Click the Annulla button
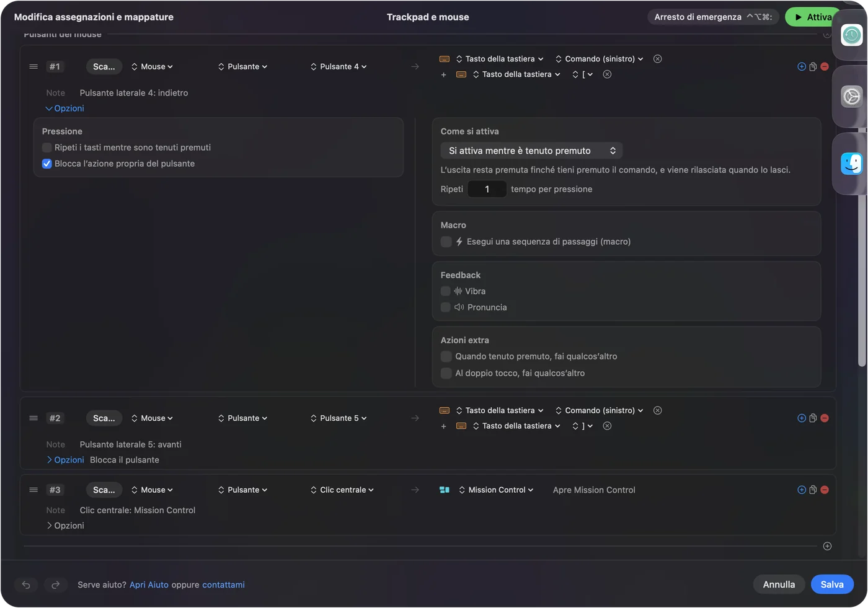This screenshot has height=608, width=868. pos(779,584)
